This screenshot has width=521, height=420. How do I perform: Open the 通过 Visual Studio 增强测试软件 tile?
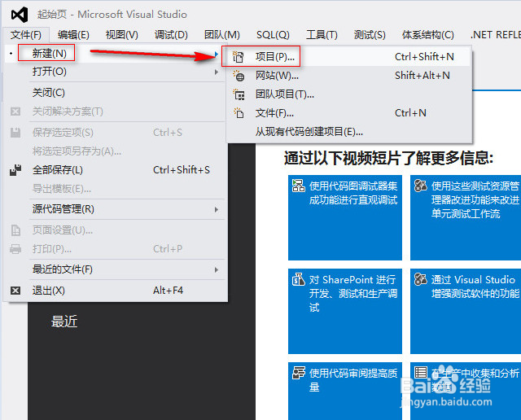pos(466,312)
